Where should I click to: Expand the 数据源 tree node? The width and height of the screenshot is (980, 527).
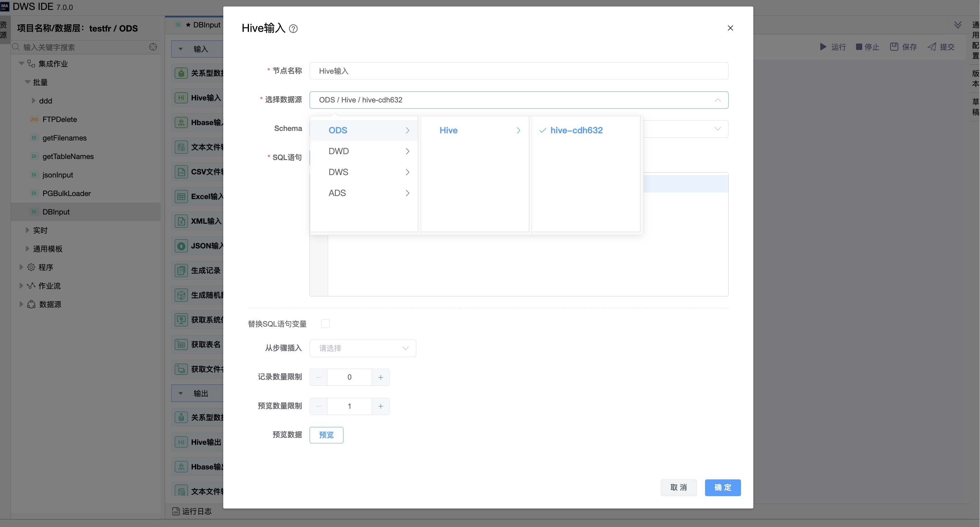pyautogui.click(x=21, y=304)
